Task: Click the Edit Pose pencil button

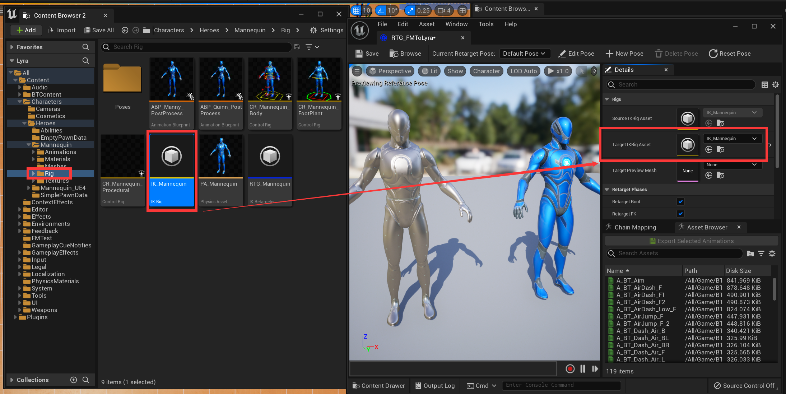Action: [576, 54]
